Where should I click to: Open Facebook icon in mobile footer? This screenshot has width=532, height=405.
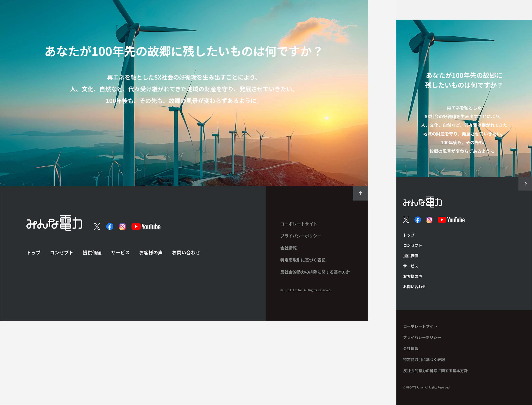[x=418, y=220]
